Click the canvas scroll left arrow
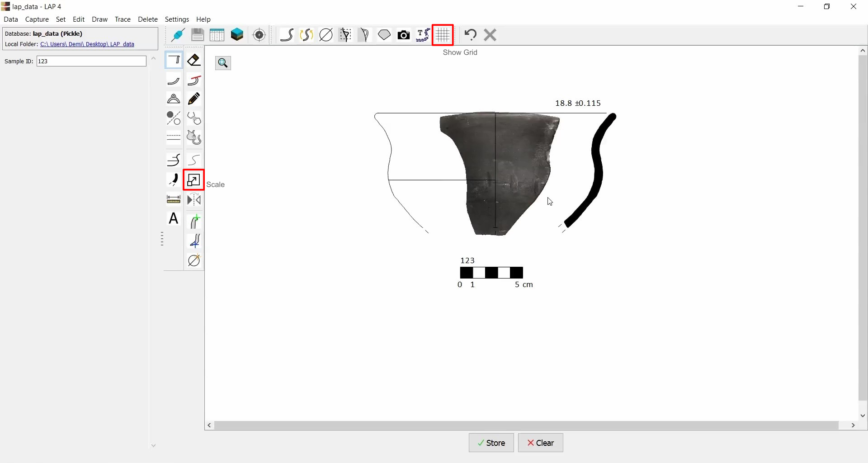The image size is (868, 463). pyautogui.click(x=209, y=425)
